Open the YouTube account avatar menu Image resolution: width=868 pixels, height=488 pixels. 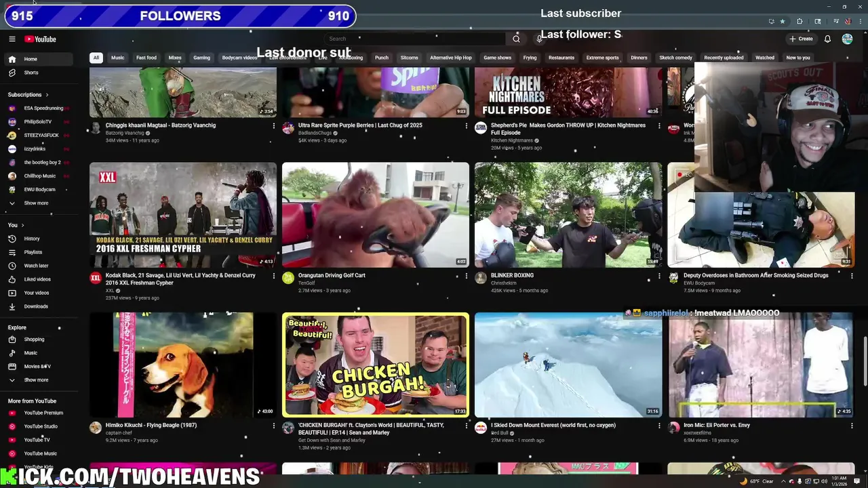coord(847,39)
